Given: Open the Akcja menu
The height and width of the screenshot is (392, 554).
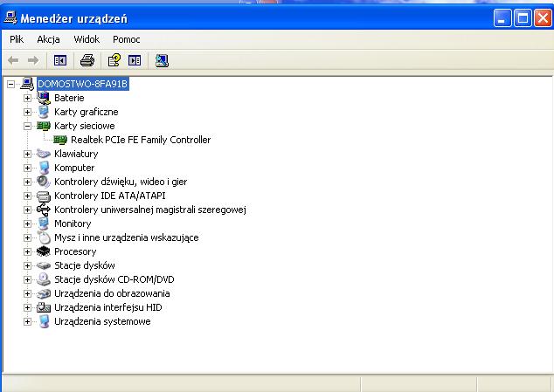Looking at the screenshot, I should [x=48, y=39].
